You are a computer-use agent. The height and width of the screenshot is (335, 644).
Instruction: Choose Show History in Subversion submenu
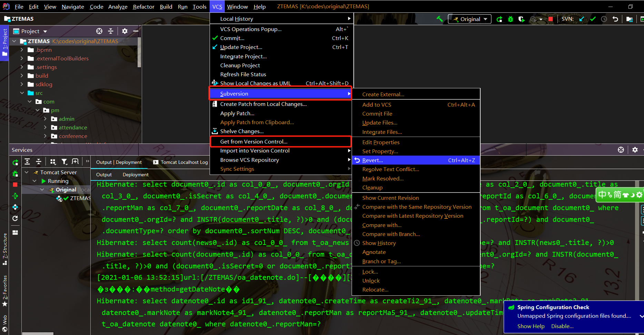(x=416, y=243)
